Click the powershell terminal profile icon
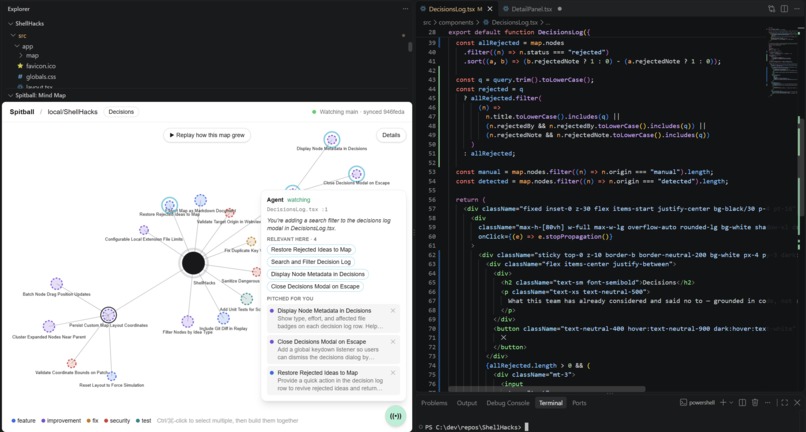 pos(684,403)
